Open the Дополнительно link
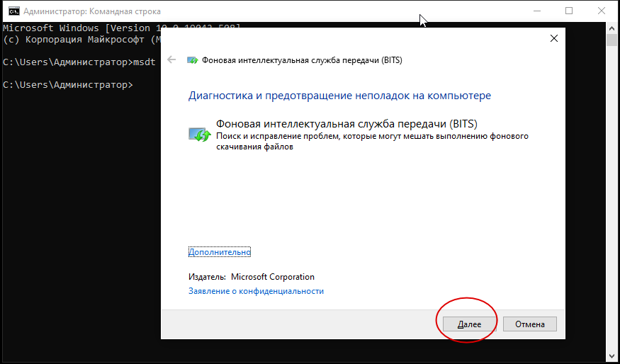The width and height of the screenshot is (620, 364). [x=220, y=252]
